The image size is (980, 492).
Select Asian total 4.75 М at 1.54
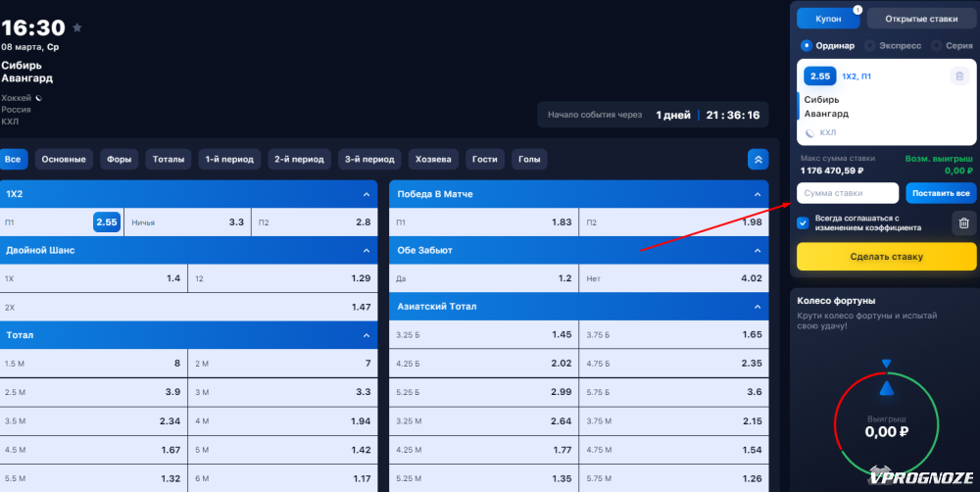coord(674,450)
